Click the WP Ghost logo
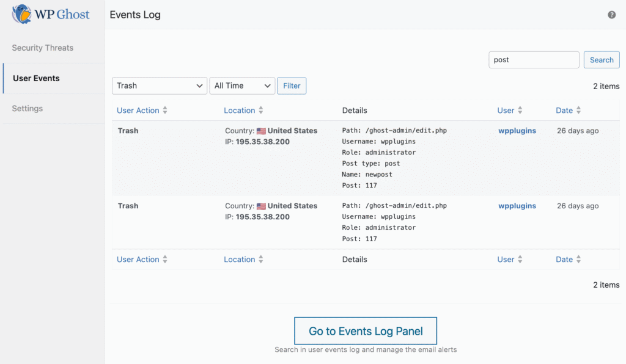The height and width of the screenshot is (364, 626). (x=51, y=15)
